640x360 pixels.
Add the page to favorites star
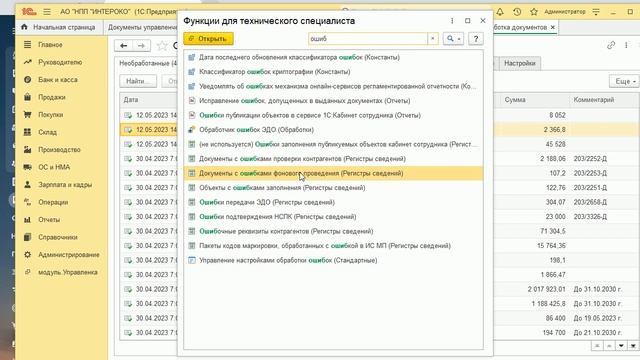point(162,46)
